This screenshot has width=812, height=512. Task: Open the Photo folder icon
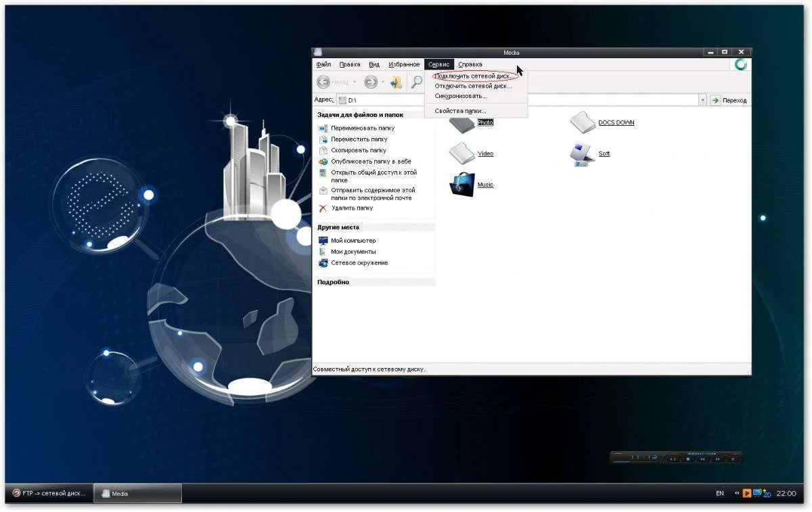point(462,125)
